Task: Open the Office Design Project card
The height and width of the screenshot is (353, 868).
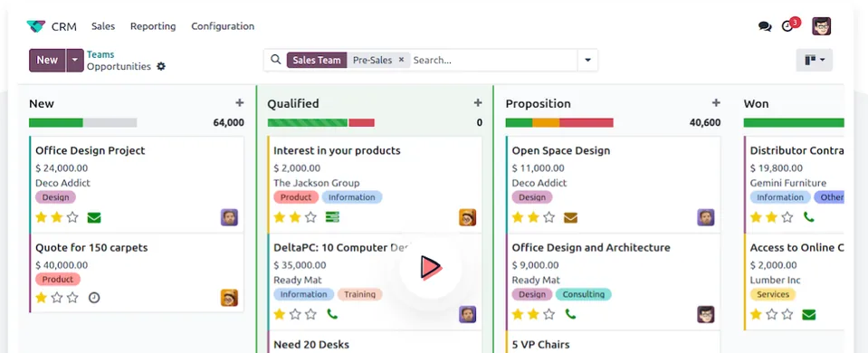Action: 136,185
